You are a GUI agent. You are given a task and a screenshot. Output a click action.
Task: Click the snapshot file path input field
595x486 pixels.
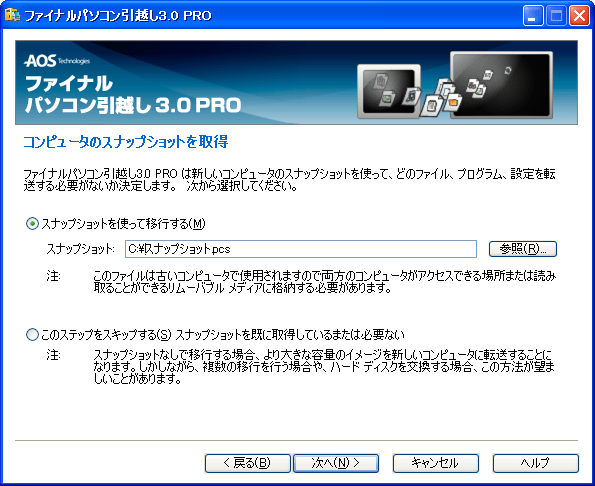[301, 249]
